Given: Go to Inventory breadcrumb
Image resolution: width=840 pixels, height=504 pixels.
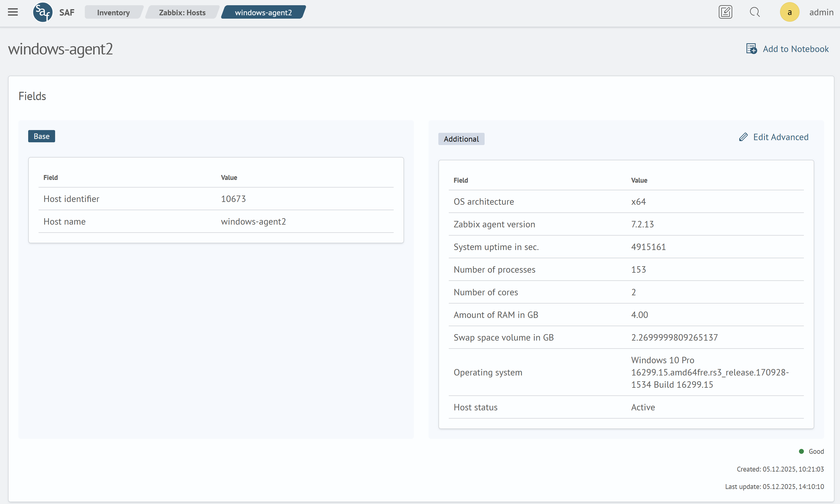Looking at the screenshot, I should point(113,13).
